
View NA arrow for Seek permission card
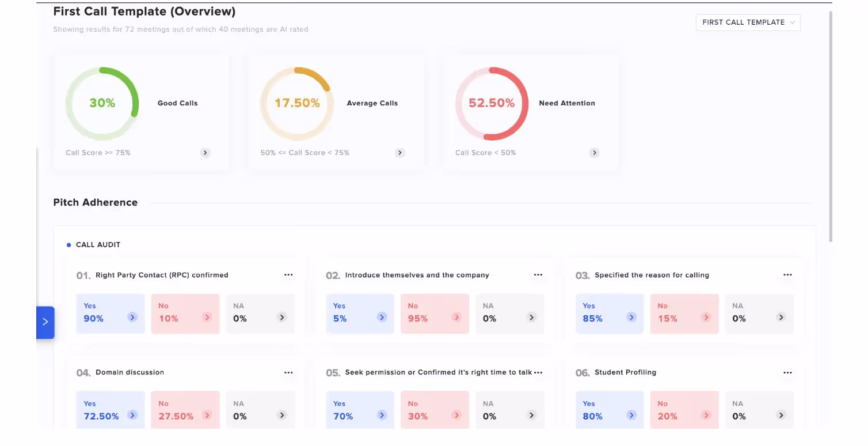(531, 415)
